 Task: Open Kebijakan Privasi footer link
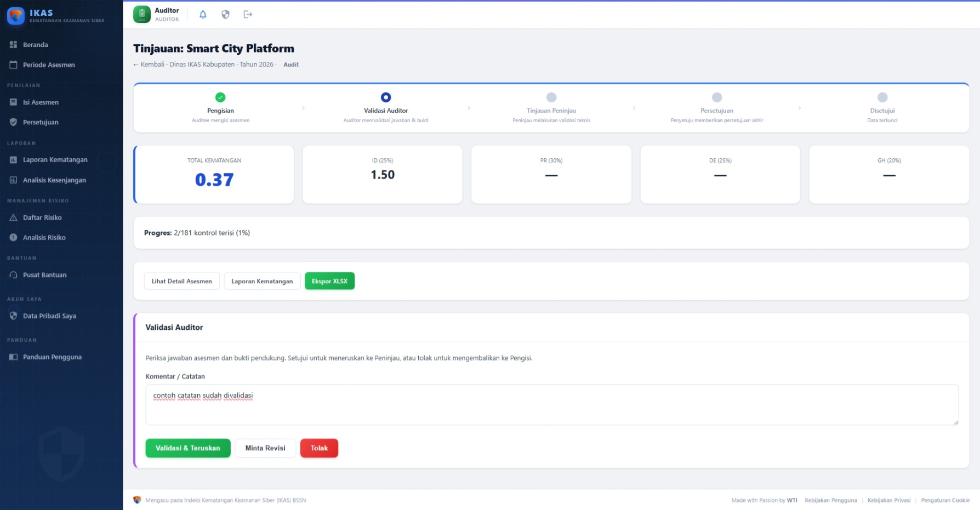pyautogui.click(x=888, y=500)
